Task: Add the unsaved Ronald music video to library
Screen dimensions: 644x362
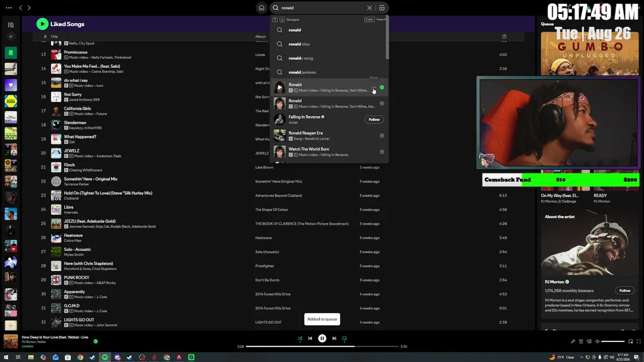Action: (x=382, y=104)
